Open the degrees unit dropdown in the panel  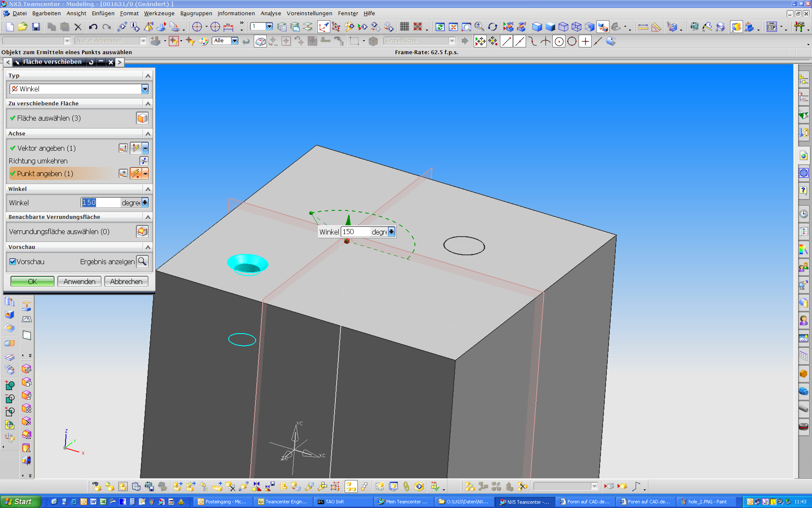[x=145, y=202]
